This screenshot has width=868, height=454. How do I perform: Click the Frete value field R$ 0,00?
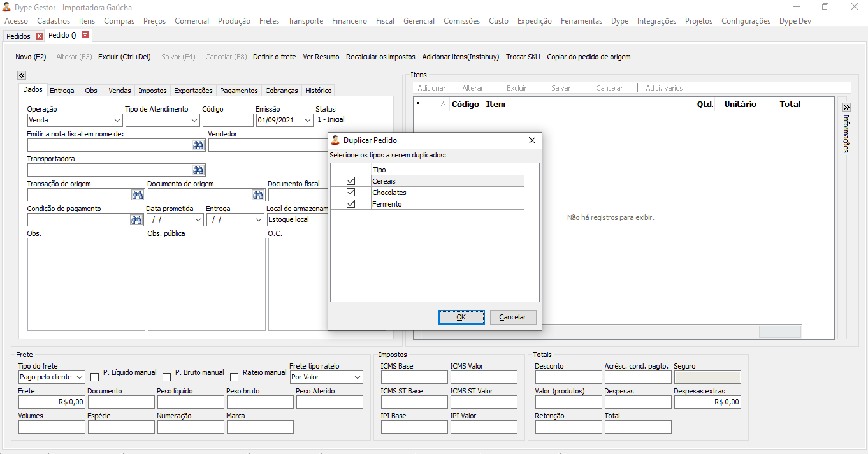tap(52, 402)
